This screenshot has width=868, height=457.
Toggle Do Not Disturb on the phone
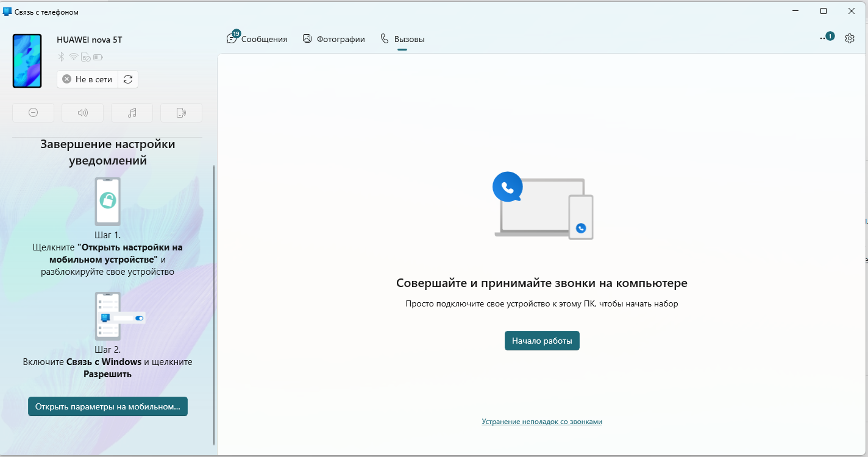pos(34,113)
